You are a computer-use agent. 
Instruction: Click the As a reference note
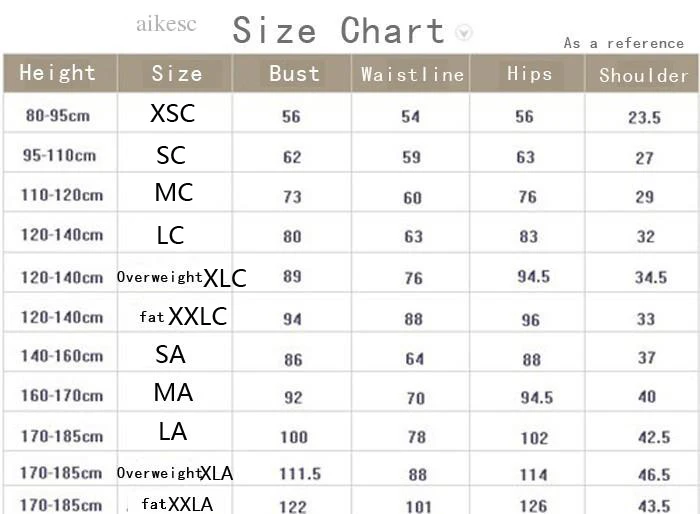tap(624, 43)
